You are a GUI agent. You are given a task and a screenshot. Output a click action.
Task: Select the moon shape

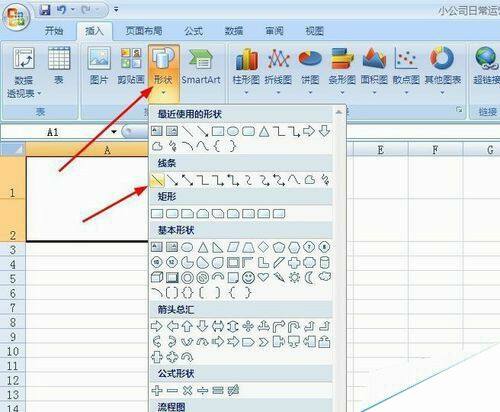[310, 277]
